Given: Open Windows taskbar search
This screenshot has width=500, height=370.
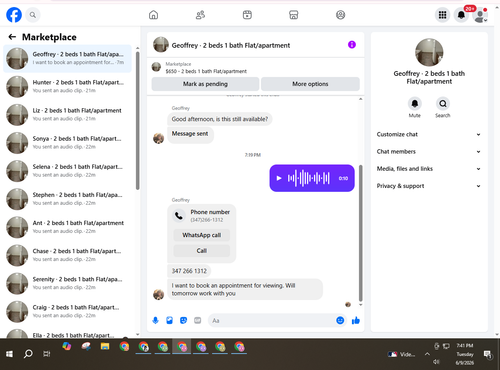Looking at the screenshot, I should [x=28, y=354].
